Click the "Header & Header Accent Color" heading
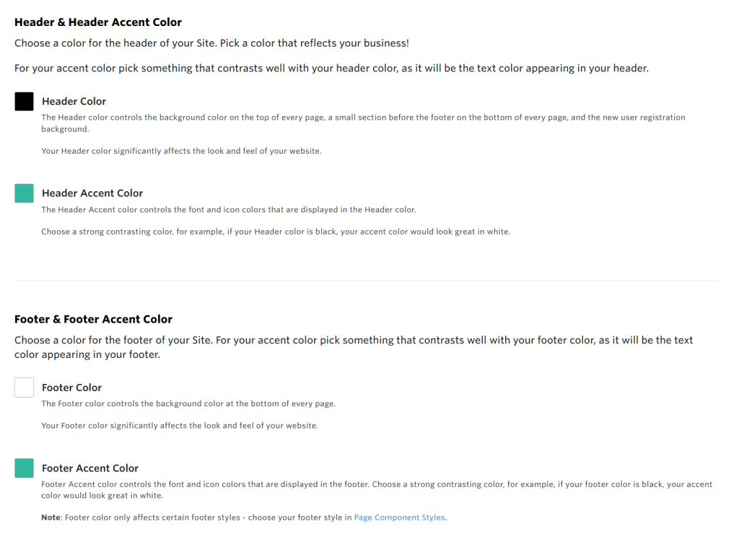Screen dimensions: 739x560 [98, 22]
